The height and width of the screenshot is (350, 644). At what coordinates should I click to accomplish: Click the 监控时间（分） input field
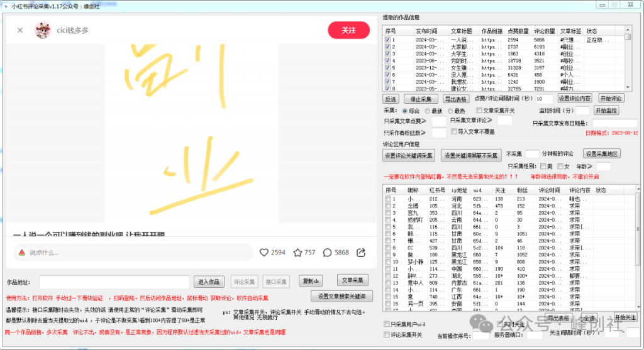point(582,111)
